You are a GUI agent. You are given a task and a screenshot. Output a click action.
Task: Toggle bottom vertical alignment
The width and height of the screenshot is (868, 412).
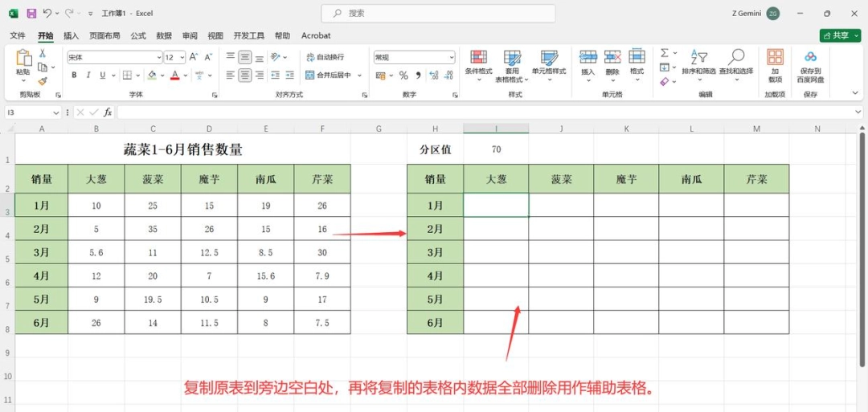pyautogui.click(x=260, y=57)
